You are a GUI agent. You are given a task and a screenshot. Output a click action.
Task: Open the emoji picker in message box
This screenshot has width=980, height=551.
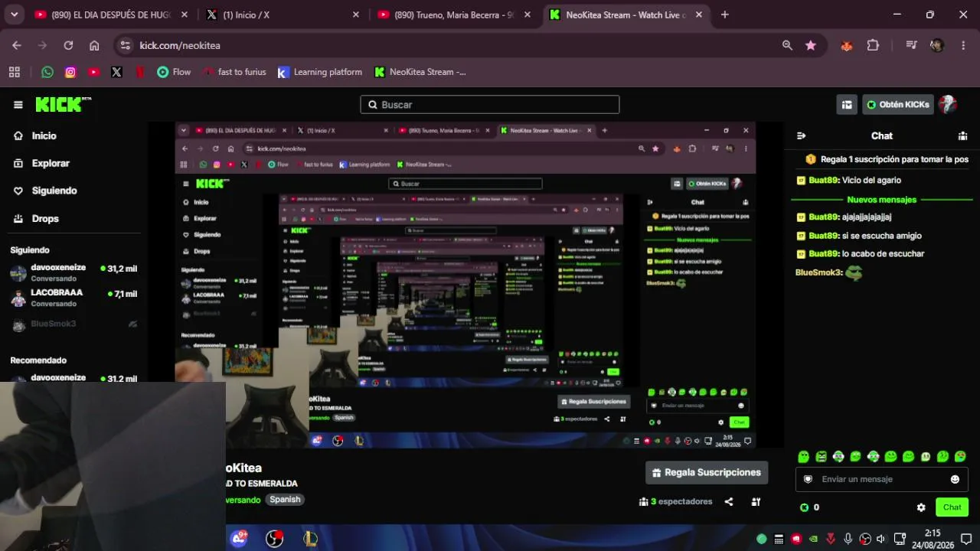[x=955, y=479]
